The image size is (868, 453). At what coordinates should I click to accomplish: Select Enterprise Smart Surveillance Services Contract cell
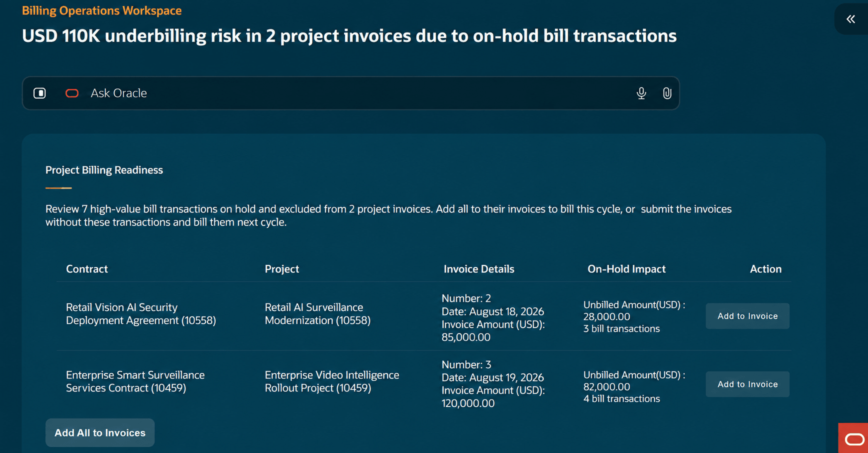pos(135,381)
